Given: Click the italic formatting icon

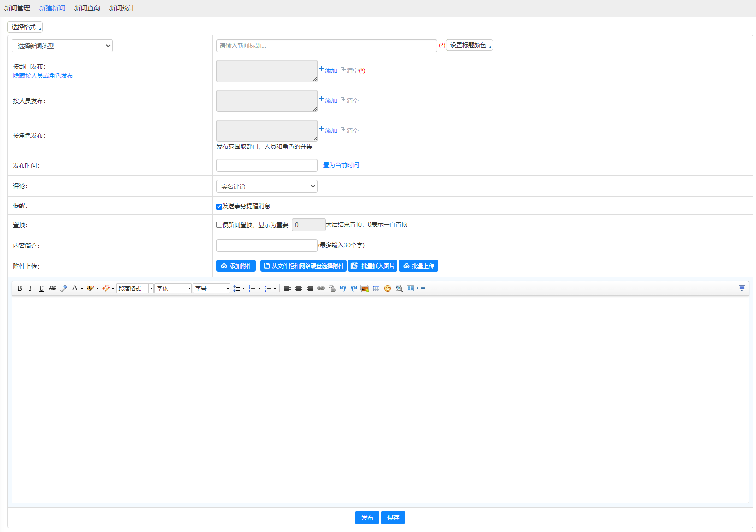Looking at the screenshot, I should (30, 288).
